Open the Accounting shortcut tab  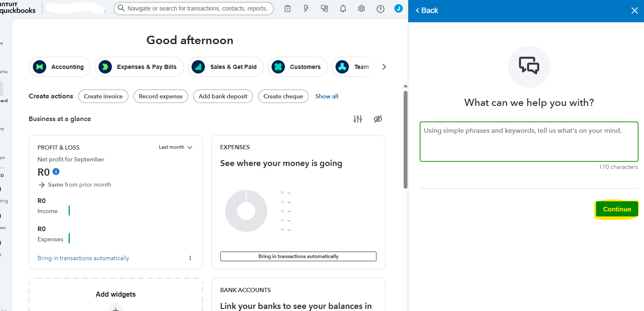[60, 67]
